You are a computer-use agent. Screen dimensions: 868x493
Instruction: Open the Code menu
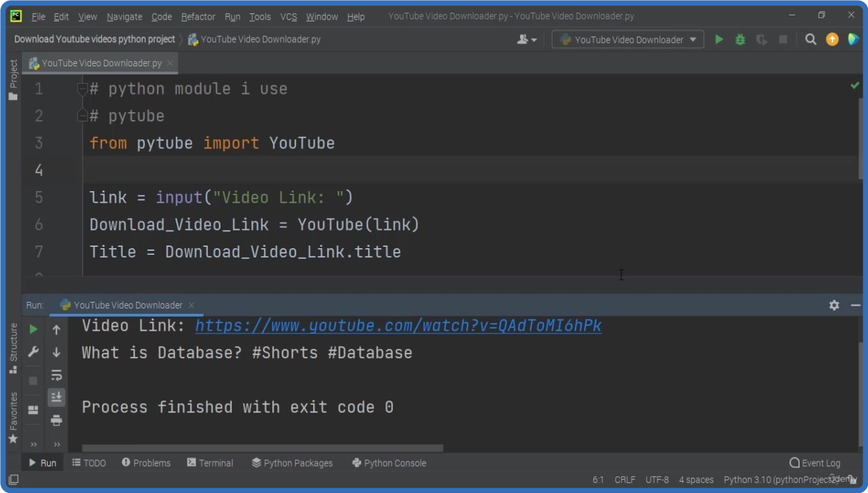[162, 16]
